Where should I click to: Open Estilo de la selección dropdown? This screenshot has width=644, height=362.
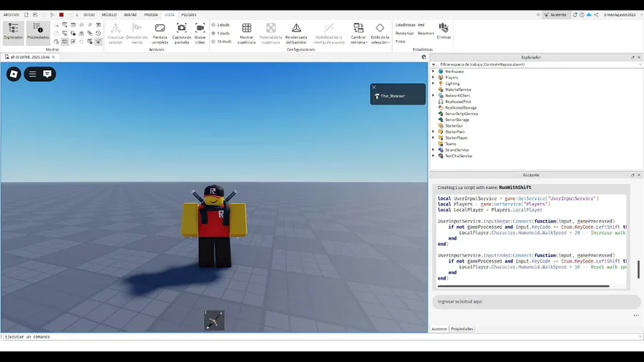point(380,34)
